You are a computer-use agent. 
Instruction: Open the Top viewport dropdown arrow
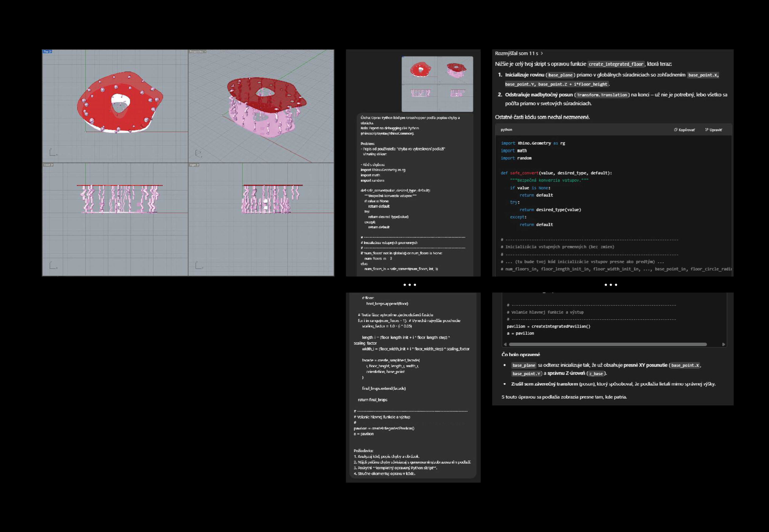click(x=51, y=52)
